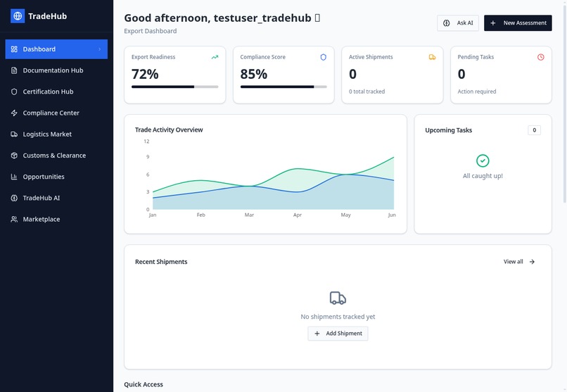567x392 pixels.
Task: Start a New Assessment
Action: 518,23
